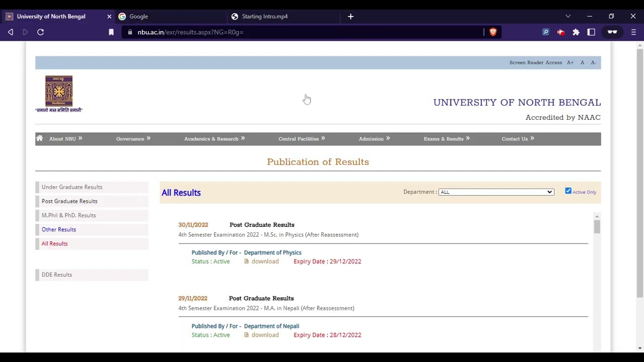Click download link for Nepali result
Viewport: 644px width, 362px height.
[265, 335]
